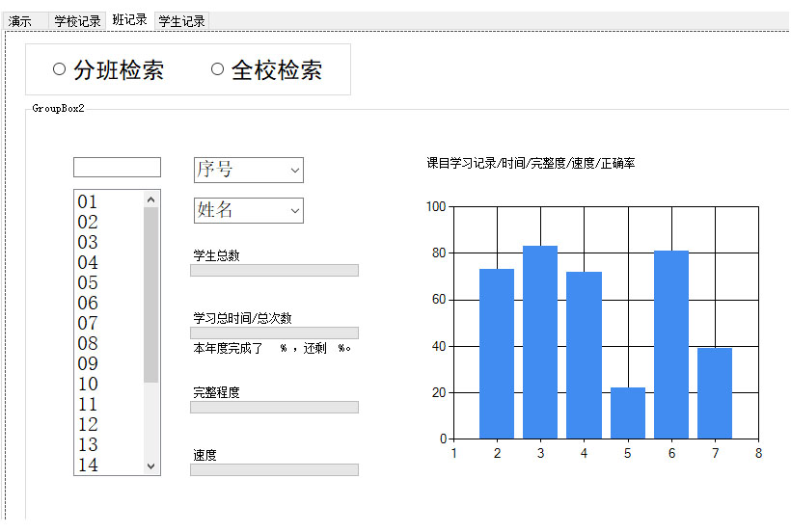The image size is (791, 532).
Task: Click the text box above the list
Action: 117,168
